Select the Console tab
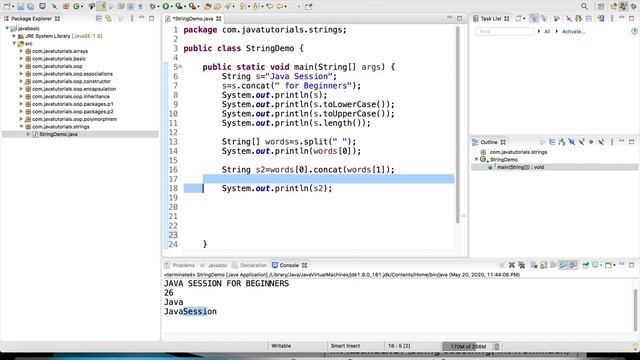Image resolution: width=640 pixels, height=360 pixels. 289,265
